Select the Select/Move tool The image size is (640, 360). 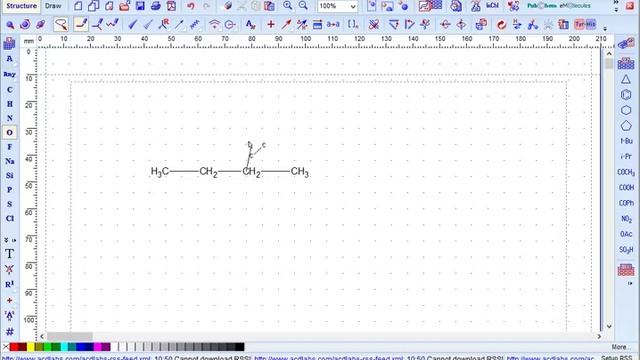pos(10,25)
